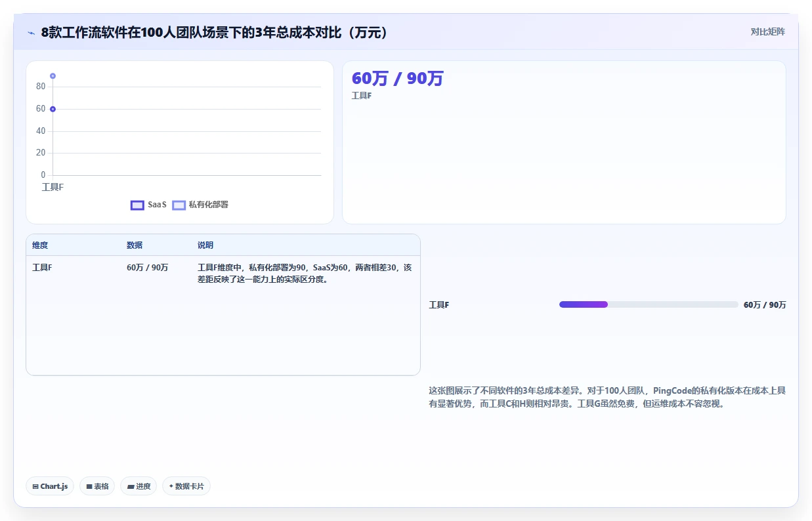812x521 pixels.
Task: Click the summary paragraph mentioning PingCode
Action: pos(607,397)
